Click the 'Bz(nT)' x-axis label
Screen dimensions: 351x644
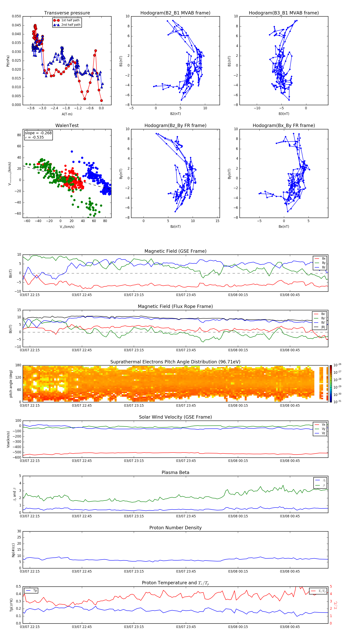point(175,227)
